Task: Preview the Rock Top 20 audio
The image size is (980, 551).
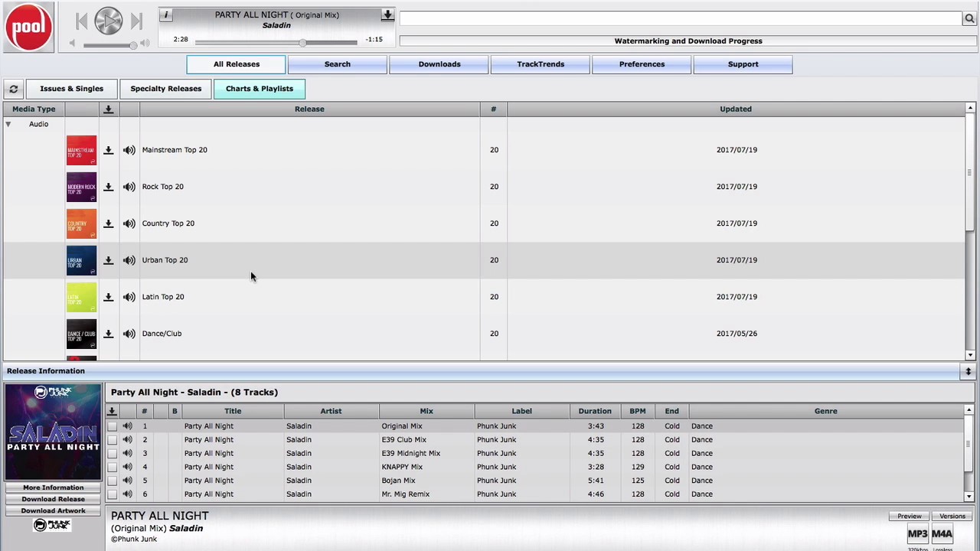Action: pos(129,187)
